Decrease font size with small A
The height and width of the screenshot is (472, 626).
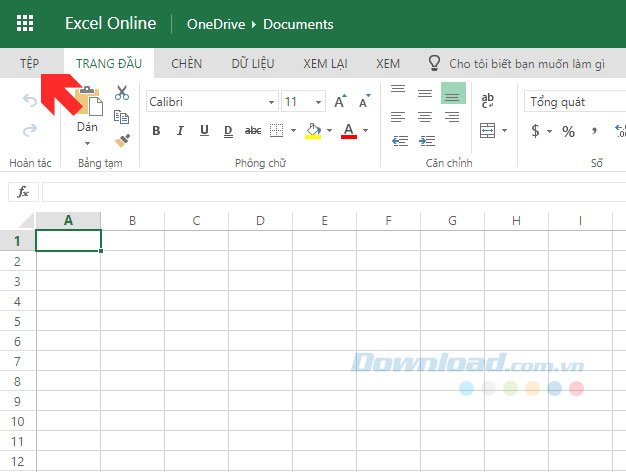[x=365, y=101]
